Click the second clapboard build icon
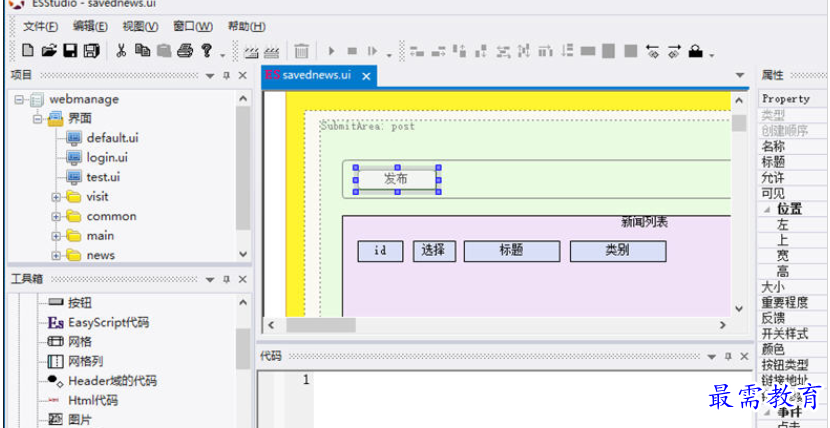Image resolution: width=830 pixels, height=428 pixels. coord(271,52)
